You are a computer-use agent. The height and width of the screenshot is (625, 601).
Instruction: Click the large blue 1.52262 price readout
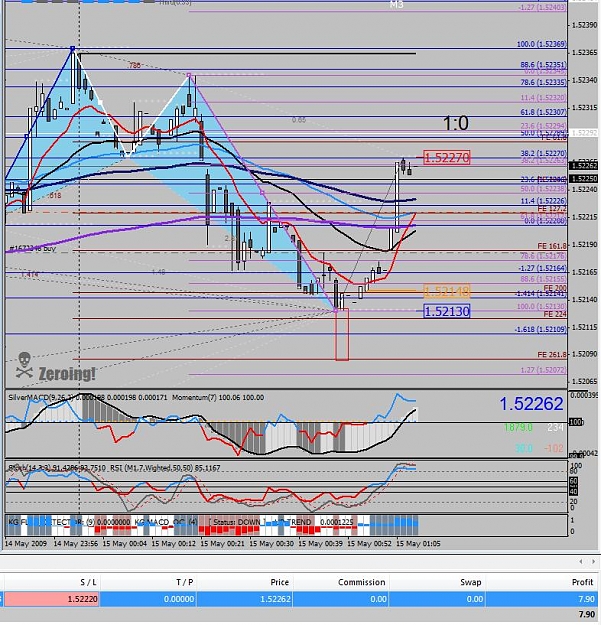(531, 404)
